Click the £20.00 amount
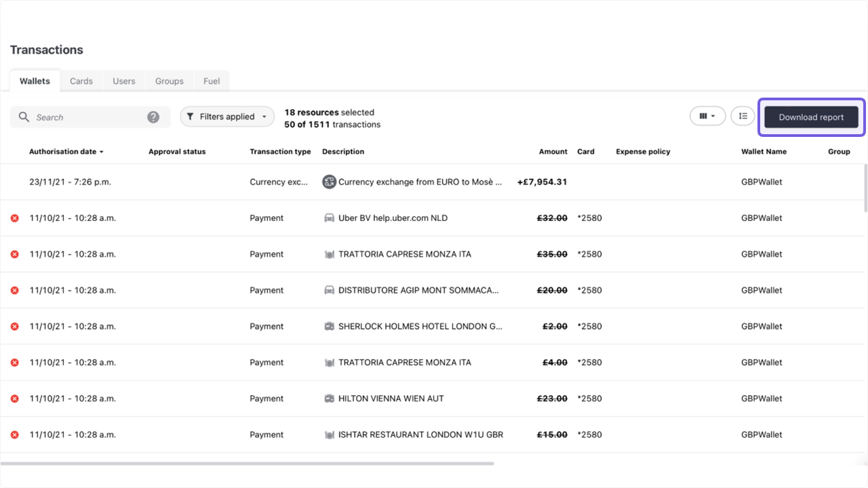868x488 pixels. tap(552, 290)
